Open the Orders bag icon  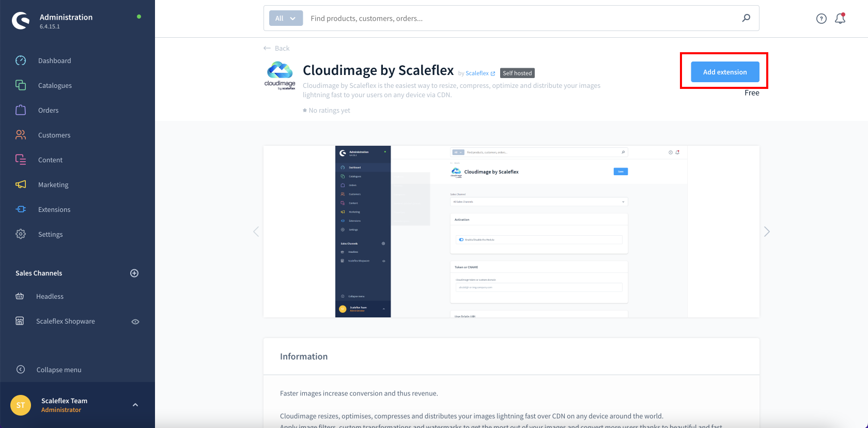click(21, 110)
